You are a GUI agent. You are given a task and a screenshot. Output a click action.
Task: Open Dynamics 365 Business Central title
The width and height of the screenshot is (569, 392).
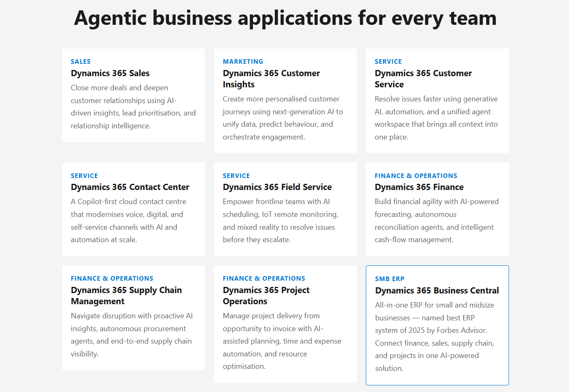click(437, 291)
